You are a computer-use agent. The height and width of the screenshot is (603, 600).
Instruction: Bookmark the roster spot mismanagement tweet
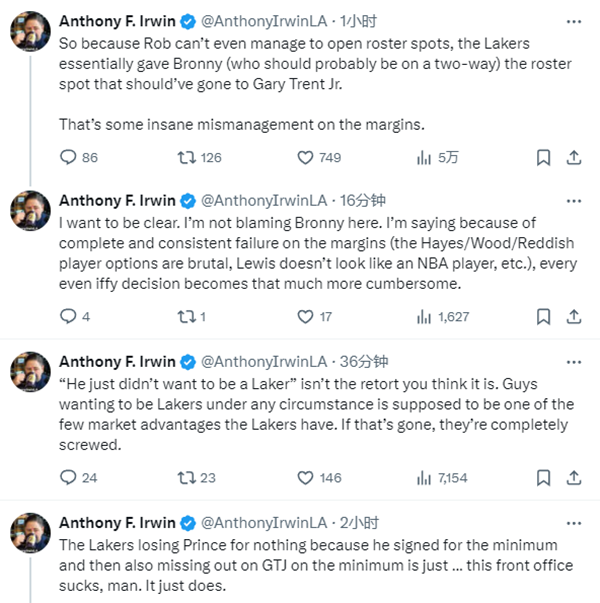click(542, 157)
